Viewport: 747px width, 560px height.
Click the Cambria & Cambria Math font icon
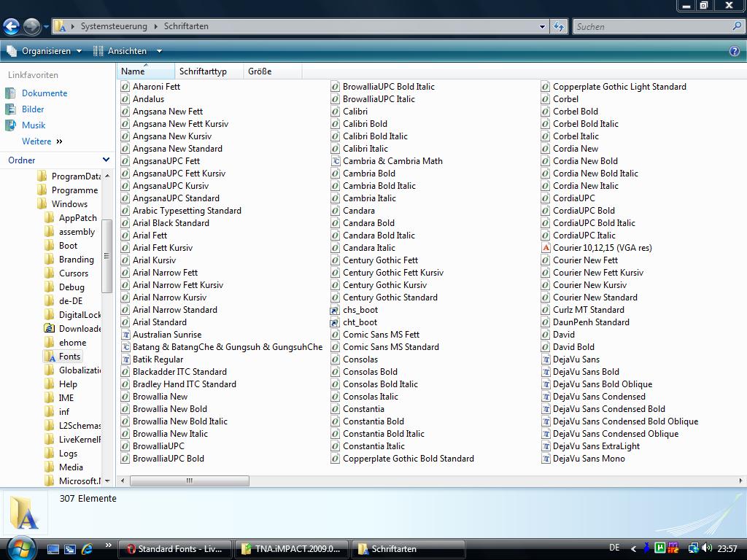click(x=336, y=161)
